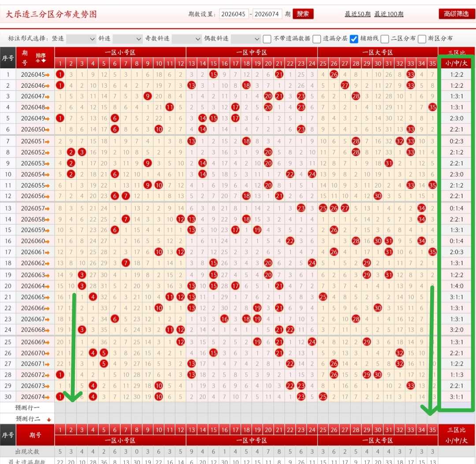
Task: Uncheck the 辅助线 checkbox
Action: pyautogui.click(x=353, y=39)
